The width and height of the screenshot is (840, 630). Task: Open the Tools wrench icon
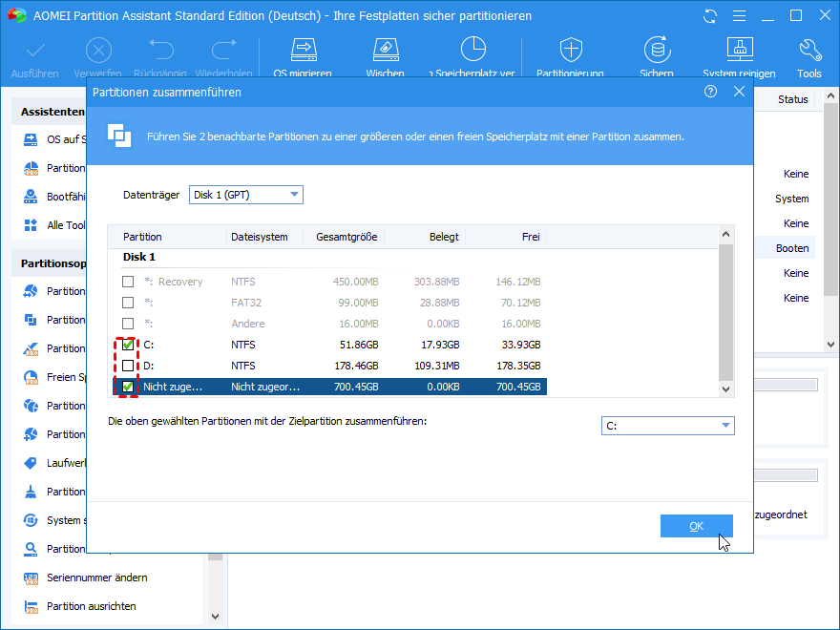808,52
